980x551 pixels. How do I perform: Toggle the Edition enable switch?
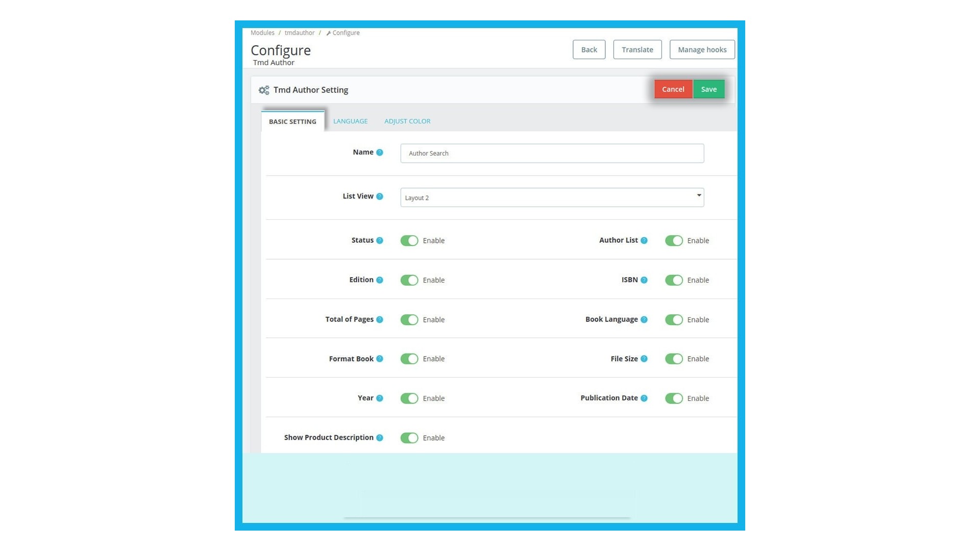point(409,280)
